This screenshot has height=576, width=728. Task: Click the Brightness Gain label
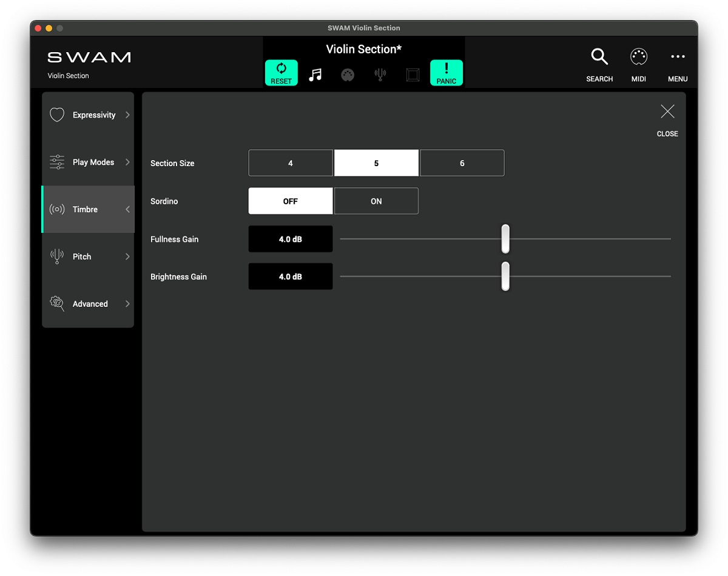[x=179, y=277]
